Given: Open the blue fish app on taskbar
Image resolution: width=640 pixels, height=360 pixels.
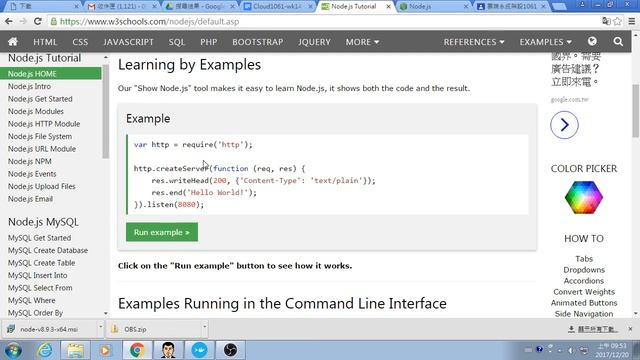Looking at the screenshot, I should click(199, 350).
